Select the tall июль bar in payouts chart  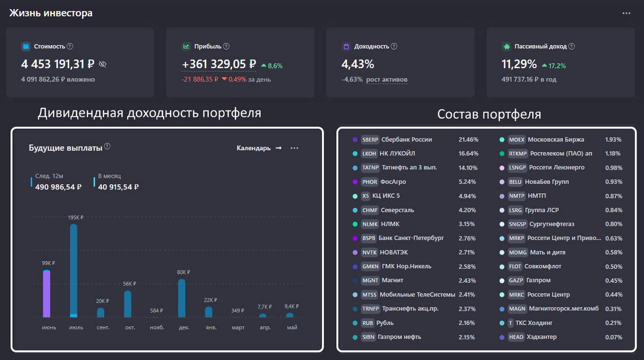[74, 270]
